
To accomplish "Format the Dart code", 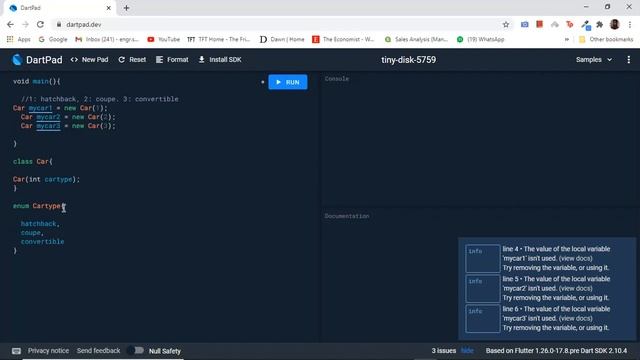I will 172,60.
